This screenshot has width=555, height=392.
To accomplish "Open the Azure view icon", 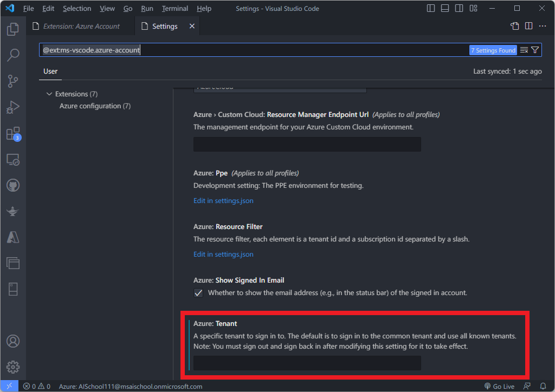I will click(13, 237).
